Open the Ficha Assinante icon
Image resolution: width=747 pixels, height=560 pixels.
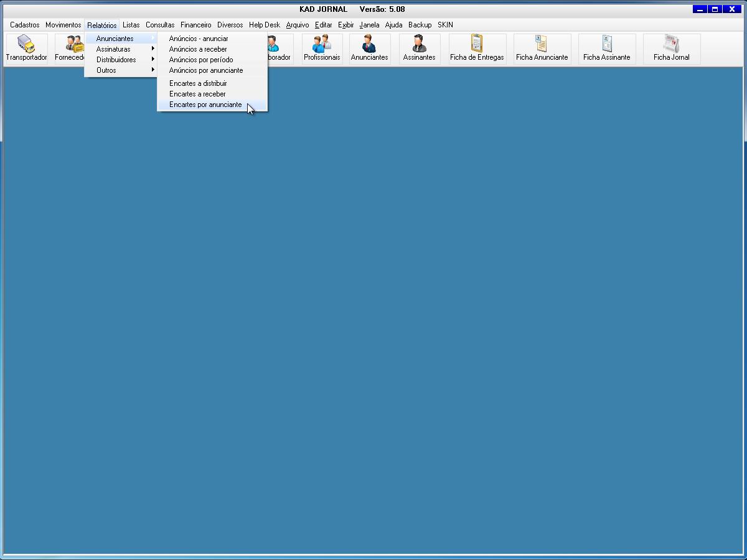click(x=606, y=49)
